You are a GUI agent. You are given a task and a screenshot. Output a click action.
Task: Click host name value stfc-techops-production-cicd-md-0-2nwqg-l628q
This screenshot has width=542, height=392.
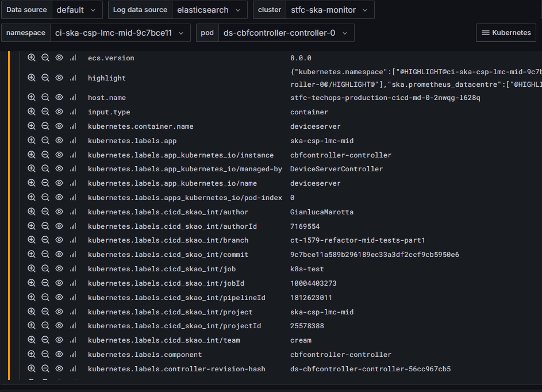pos(385,98)
